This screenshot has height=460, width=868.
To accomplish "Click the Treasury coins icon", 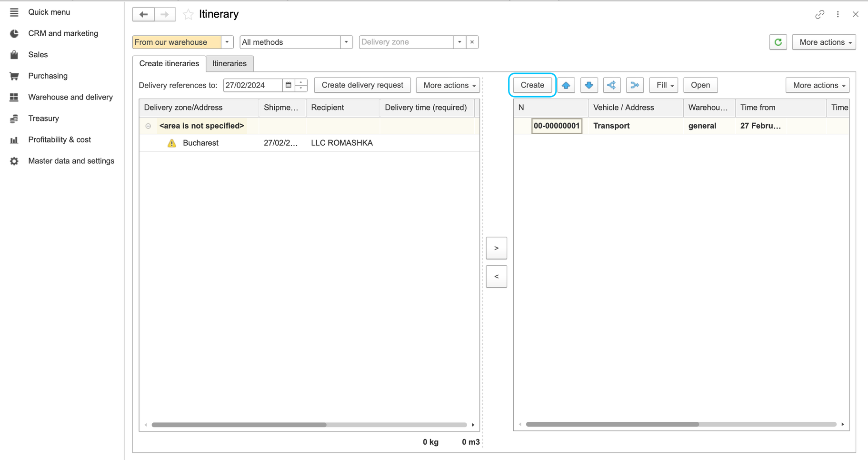I will point(14,119).
